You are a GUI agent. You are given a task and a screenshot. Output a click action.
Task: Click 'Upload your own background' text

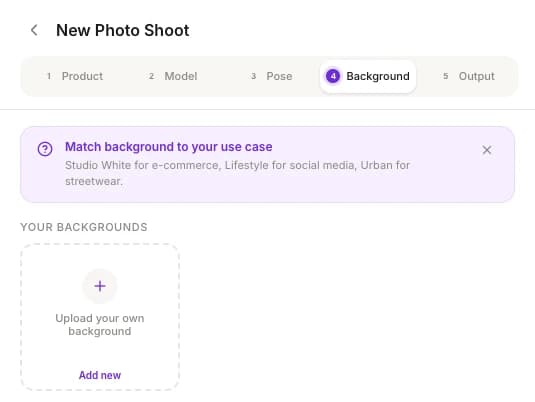[x=100, y=325]
